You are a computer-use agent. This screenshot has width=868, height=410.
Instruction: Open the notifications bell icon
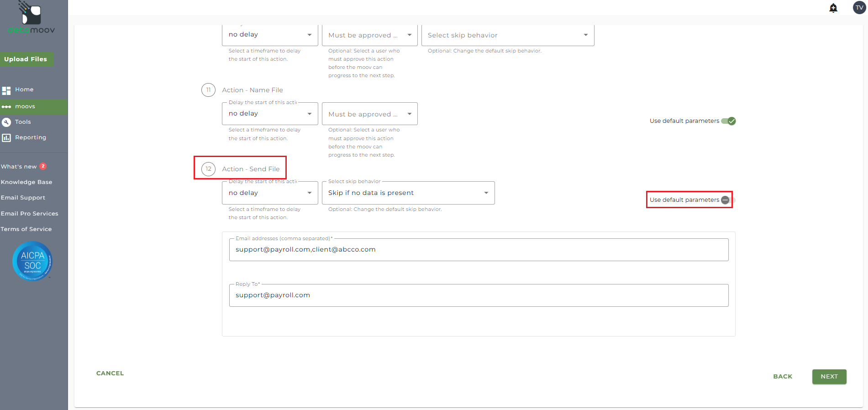tap(833, 8)
